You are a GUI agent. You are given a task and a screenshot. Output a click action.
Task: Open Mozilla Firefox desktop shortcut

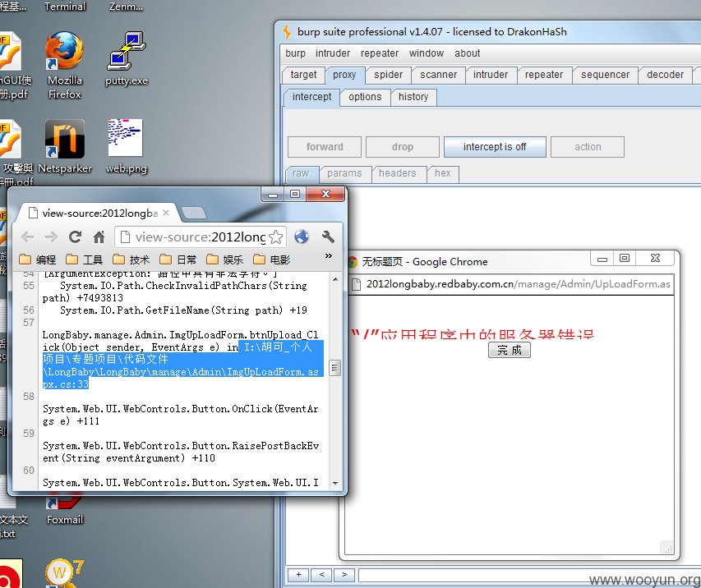64,65
